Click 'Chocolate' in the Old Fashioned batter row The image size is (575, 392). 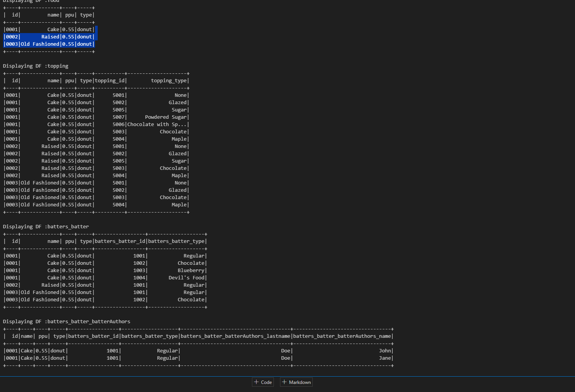191,300
